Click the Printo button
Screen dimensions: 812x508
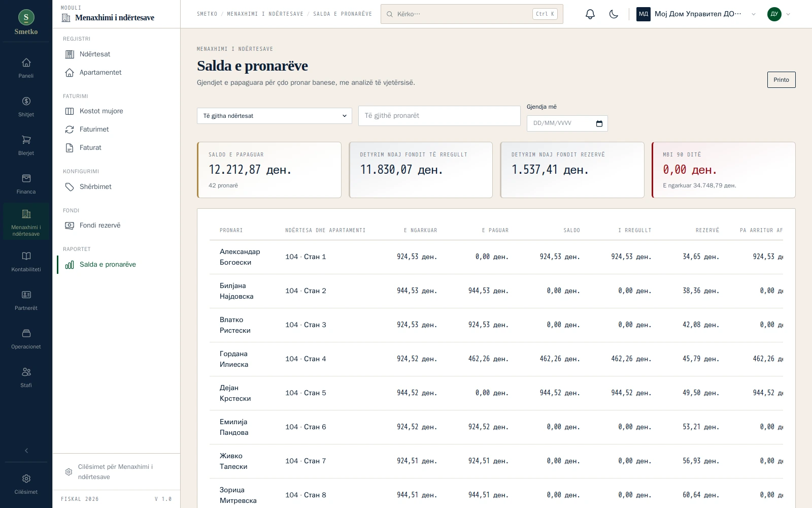[x=781, y=80]
